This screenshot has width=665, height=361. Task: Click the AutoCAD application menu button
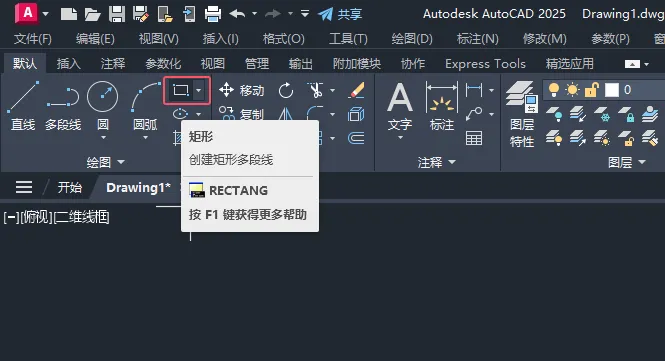point(27,13)
